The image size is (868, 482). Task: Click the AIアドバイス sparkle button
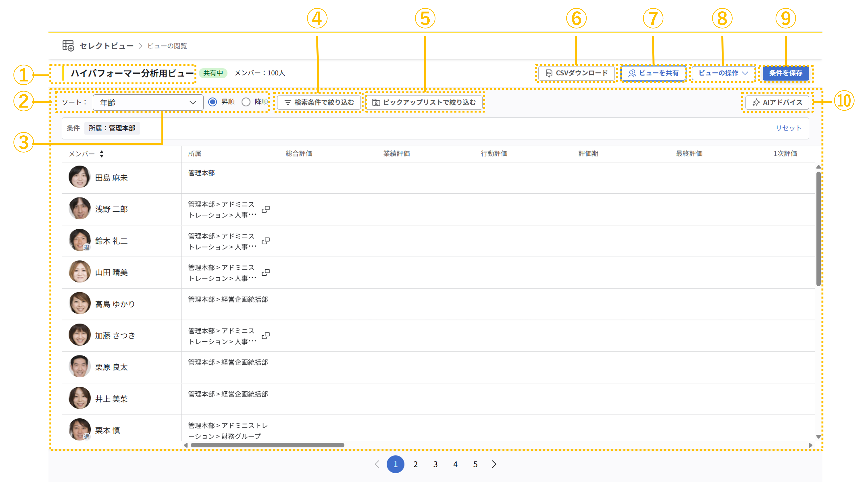pos(777,102)
